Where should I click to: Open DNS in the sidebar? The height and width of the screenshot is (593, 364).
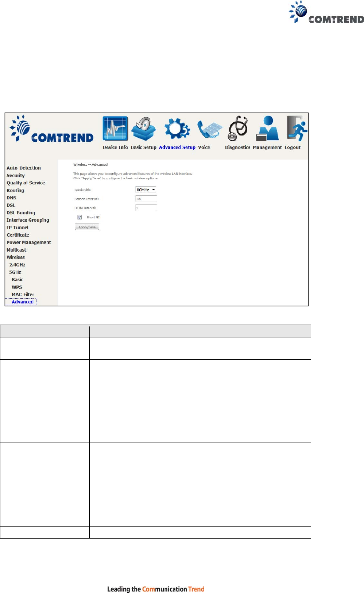(11, 198)
